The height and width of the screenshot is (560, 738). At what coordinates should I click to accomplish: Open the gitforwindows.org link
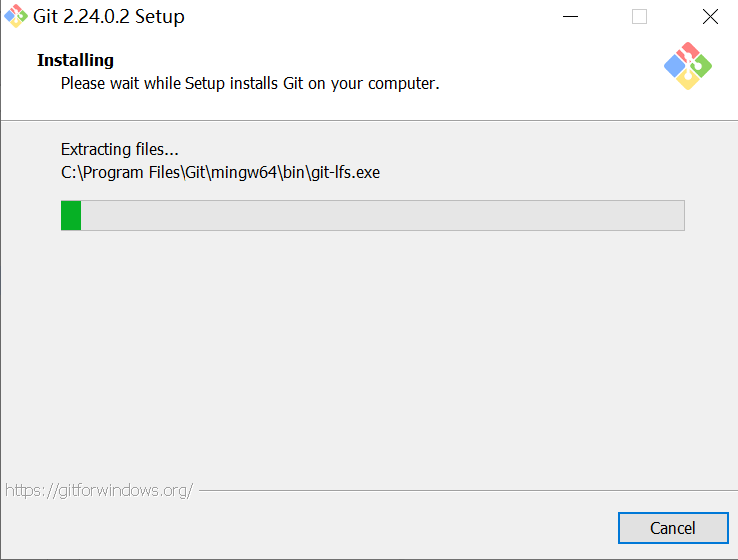click(x=99, y=490)
